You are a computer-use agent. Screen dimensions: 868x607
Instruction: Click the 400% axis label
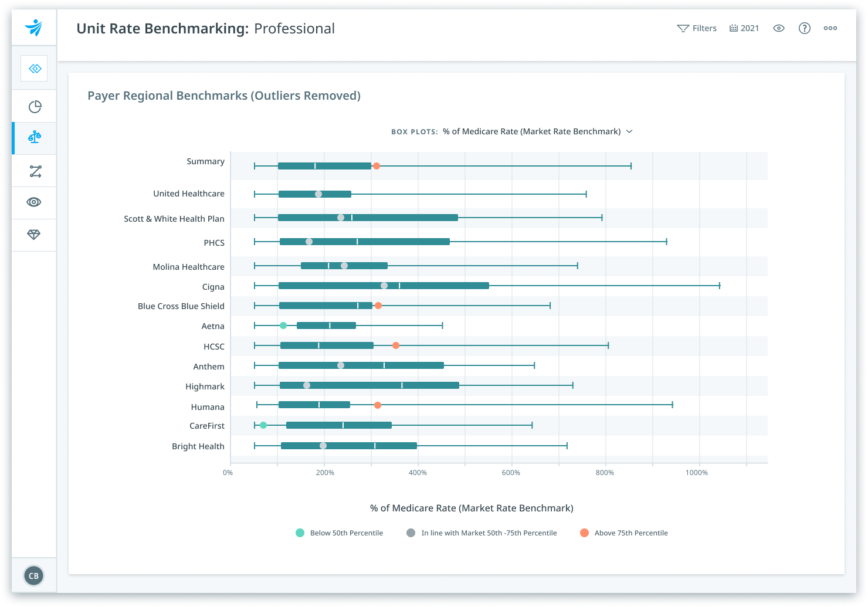(418, 473)
